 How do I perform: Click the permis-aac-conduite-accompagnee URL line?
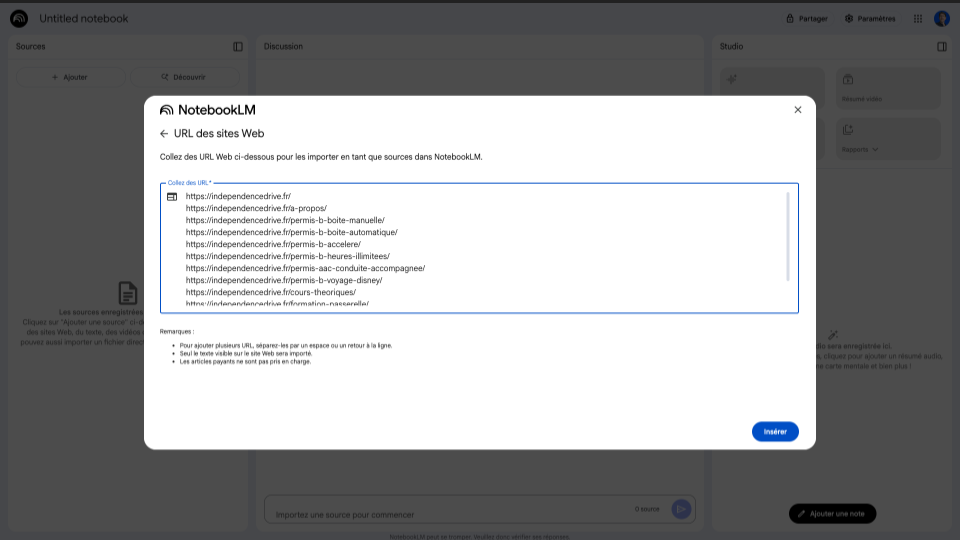pos(305,268)
